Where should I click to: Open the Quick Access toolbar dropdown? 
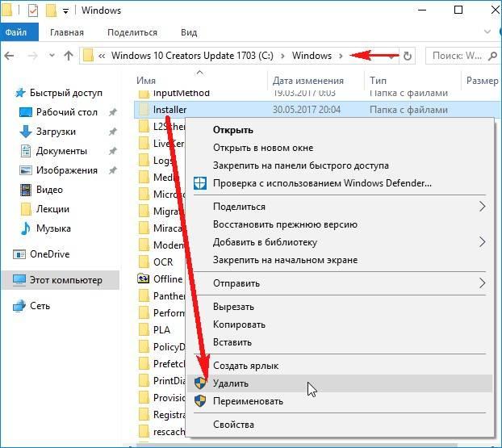(x=65, y=11)
